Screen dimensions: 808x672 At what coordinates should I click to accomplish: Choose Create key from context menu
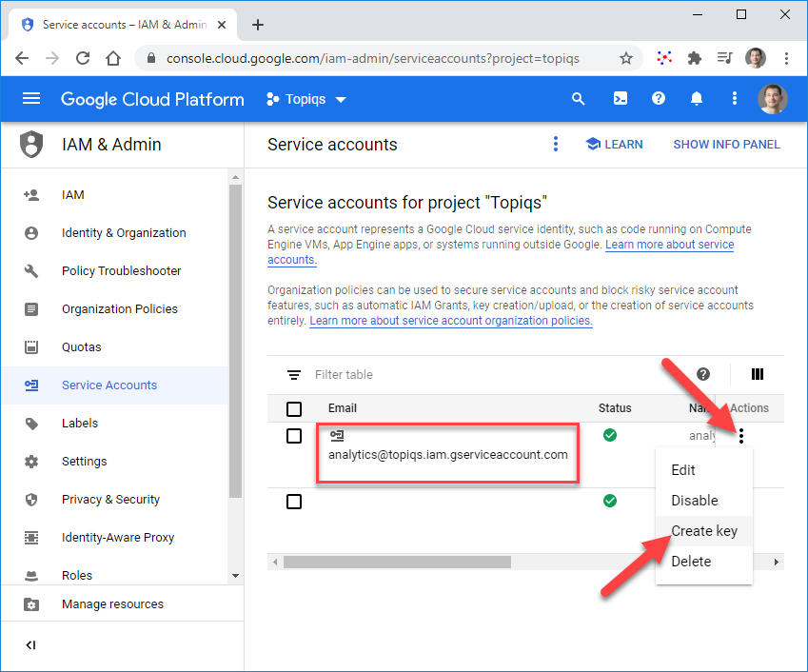pyautogui.click(x=703, y=531)
